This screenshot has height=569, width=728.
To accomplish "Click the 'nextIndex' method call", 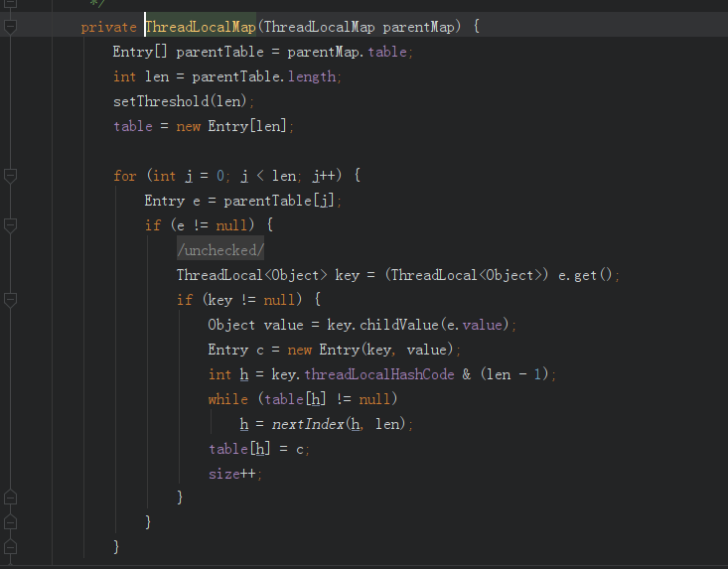I will [x=307, y=424].
